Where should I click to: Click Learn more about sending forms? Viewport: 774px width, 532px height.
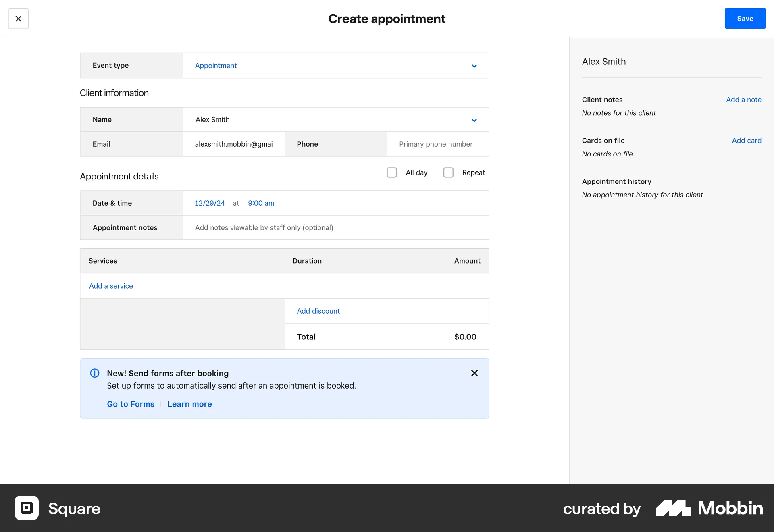[x=189, y=404]
